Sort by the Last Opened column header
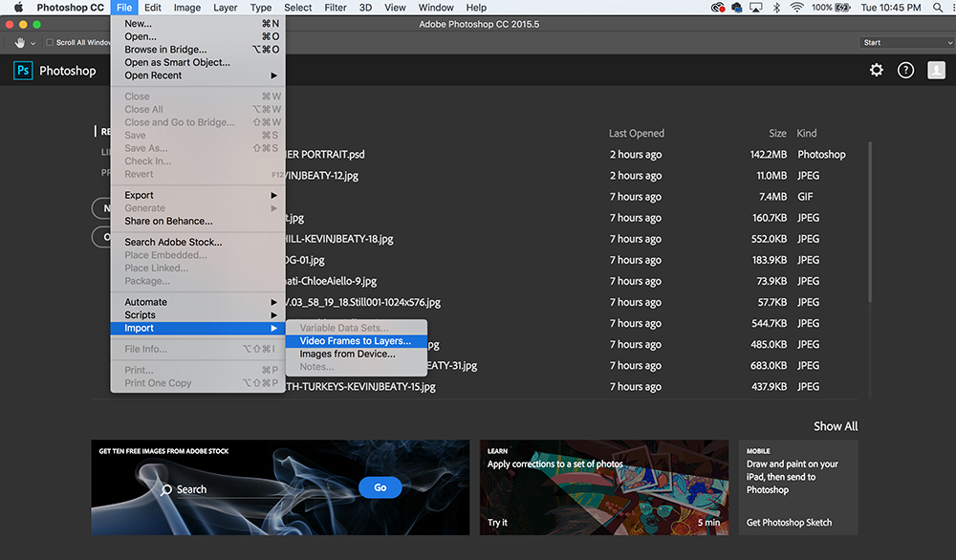The image size is (956, 560). coord(637,133)
